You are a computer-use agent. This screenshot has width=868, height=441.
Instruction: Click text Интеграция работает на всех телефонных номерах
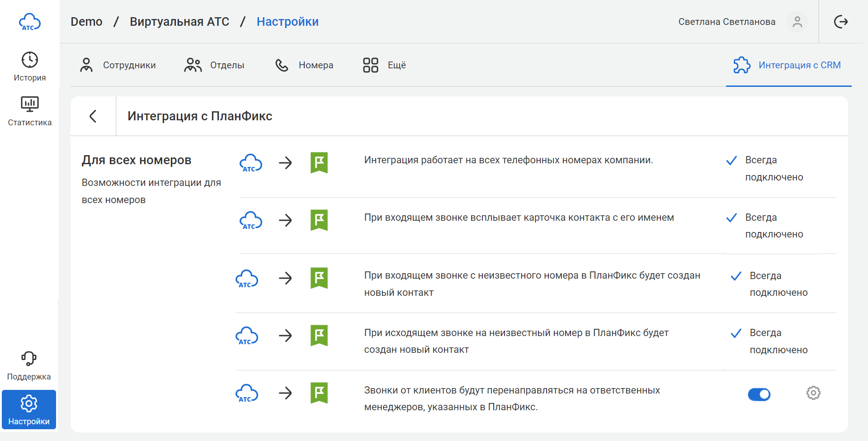tap(509, 160)
